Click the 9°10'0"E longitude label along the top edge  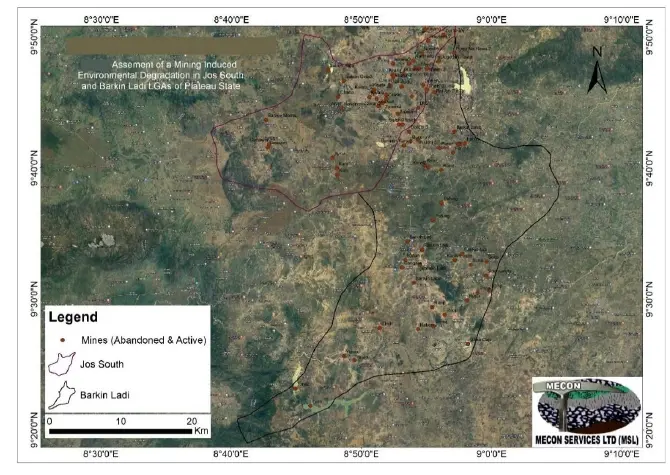622,20
